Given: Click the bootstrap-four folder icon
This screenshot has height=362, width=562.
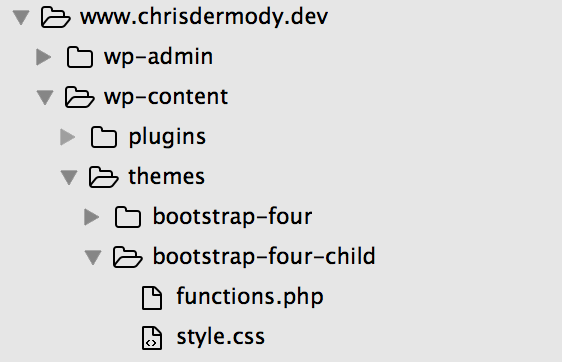Looking at the screenshot, I should click(128, 217).
